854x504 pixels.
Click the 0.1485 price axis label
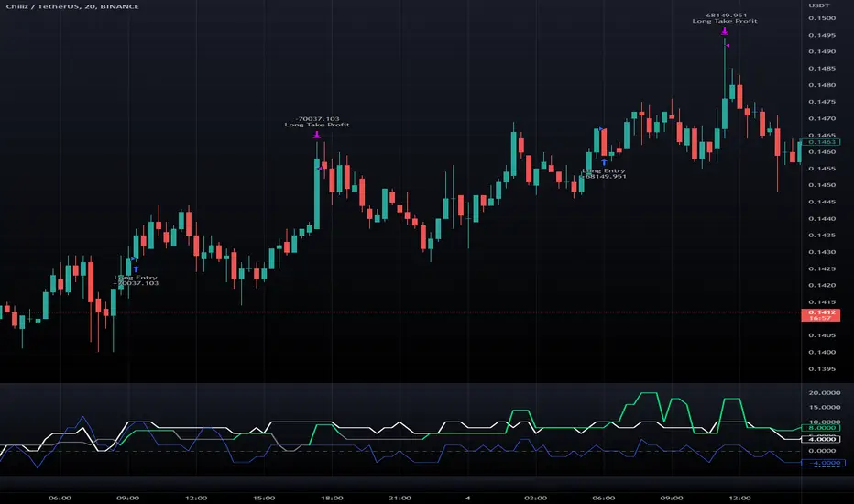[x=822, y=68]
